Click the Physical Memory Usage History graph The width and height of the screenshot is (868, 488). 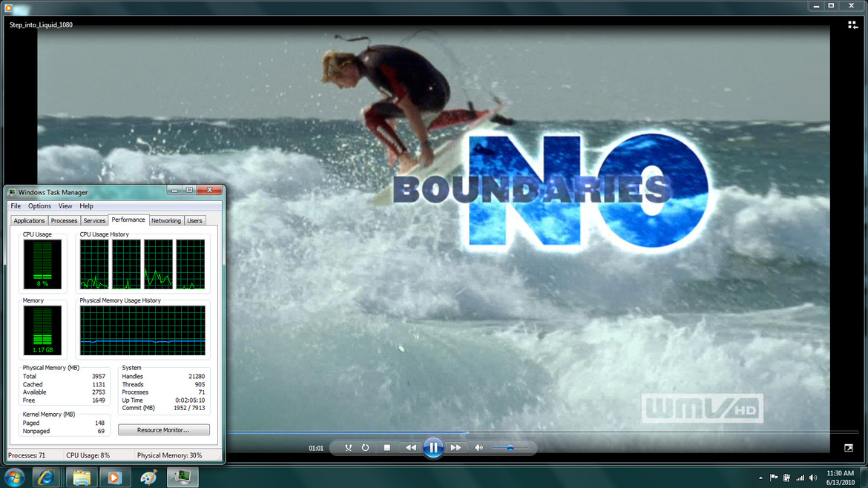click(142, 330)
